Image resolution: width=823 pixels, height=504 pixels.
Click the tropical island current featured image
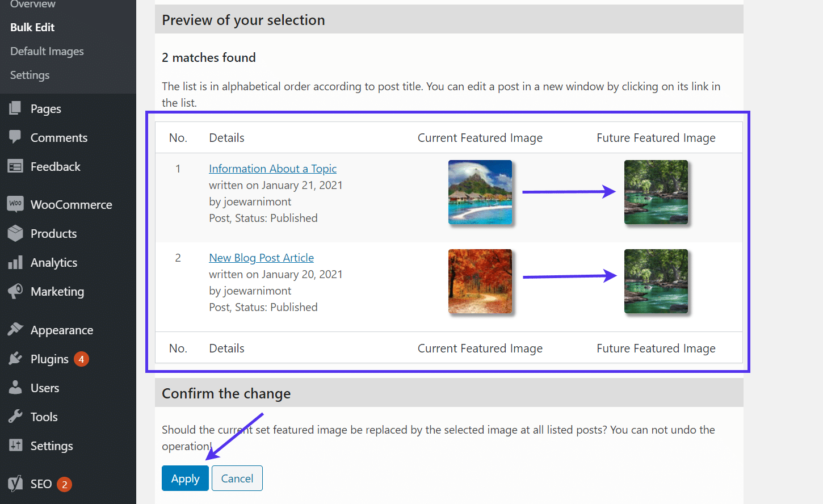(x=480, y=192)
